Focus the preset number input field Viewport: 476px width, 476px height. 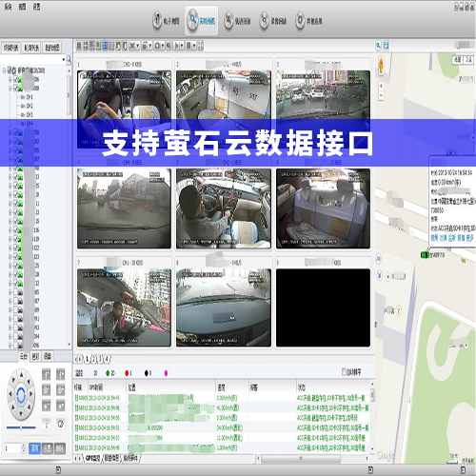tap(12, 448)
